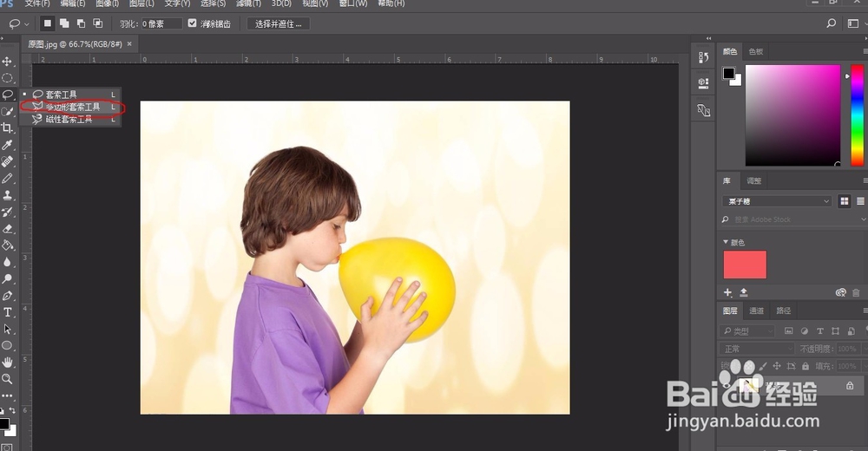Select the Crop tool
The width and height of the screenshot is (868, 451).
(7, 127)
